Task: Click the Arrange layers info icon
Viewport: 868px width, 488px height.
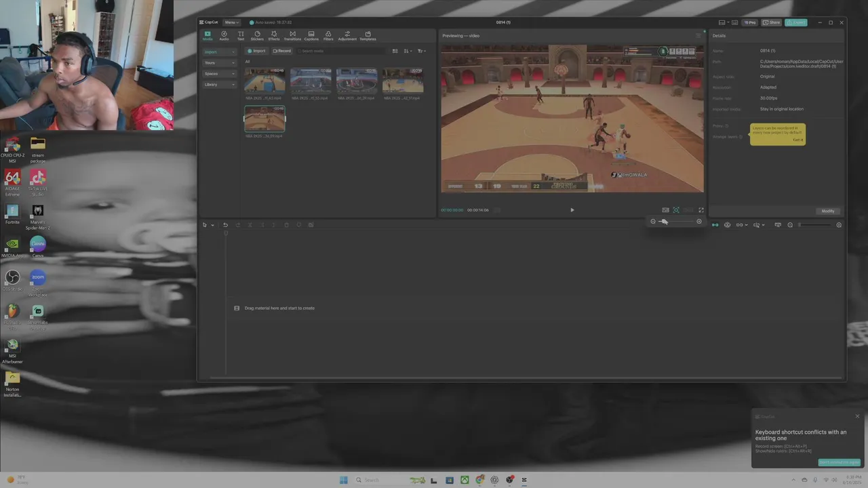Action: [x=741, y=137]
